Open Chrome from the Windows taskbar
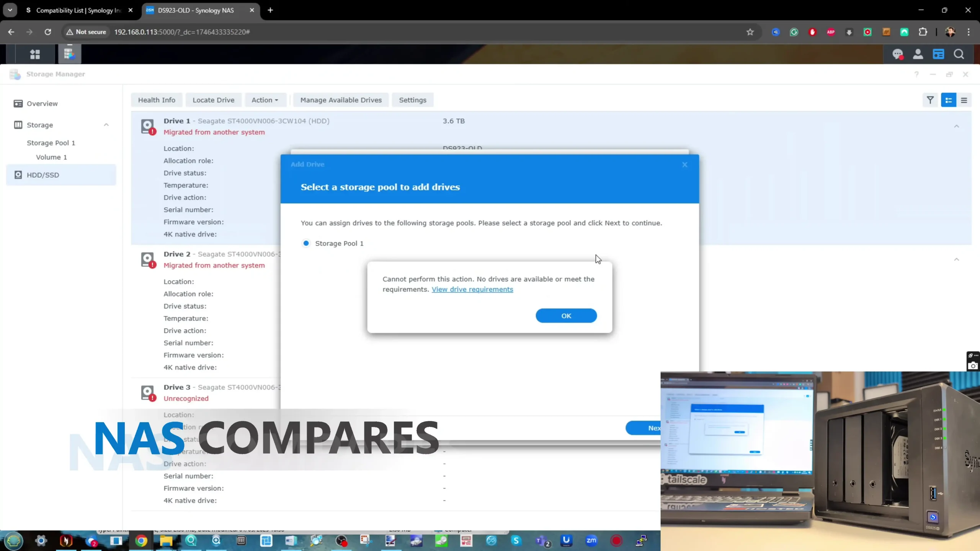Screen dimensions: 980x551 (x=141, y=541)
